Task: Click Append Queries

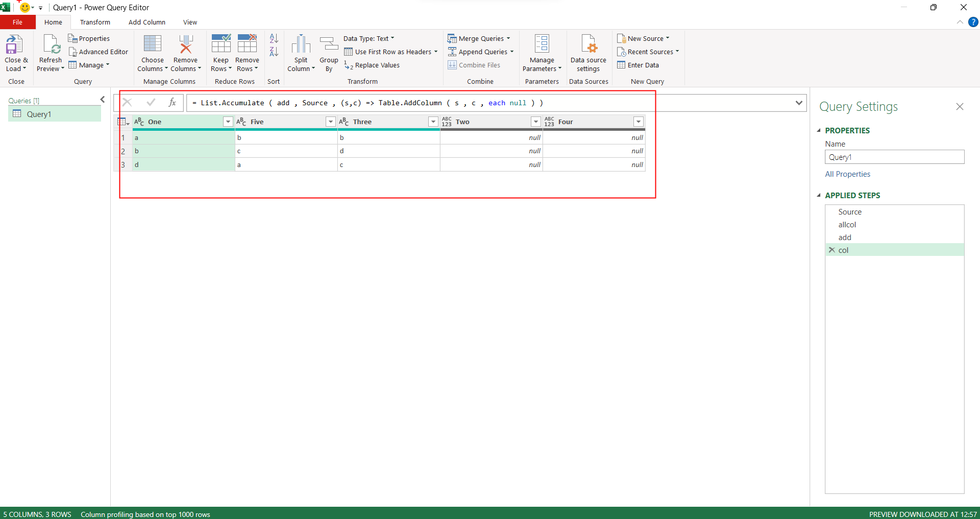Action: pos(480,52)
